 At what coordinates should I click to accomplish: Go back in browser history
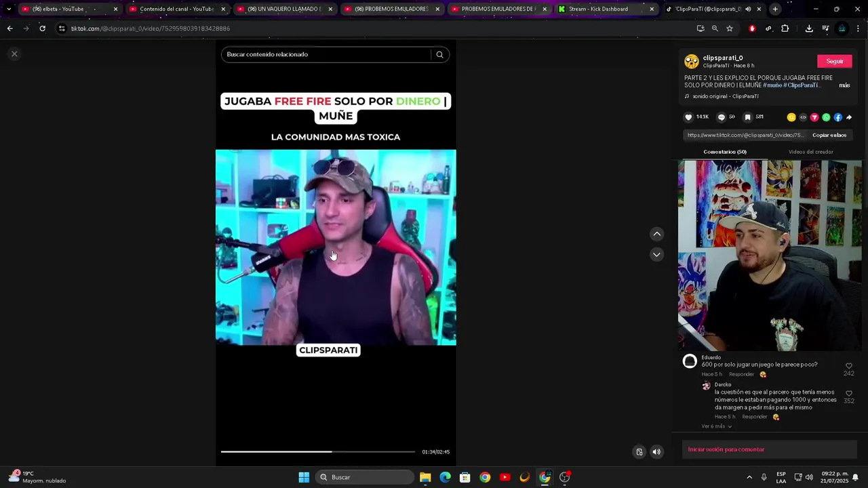click(9, 28)
